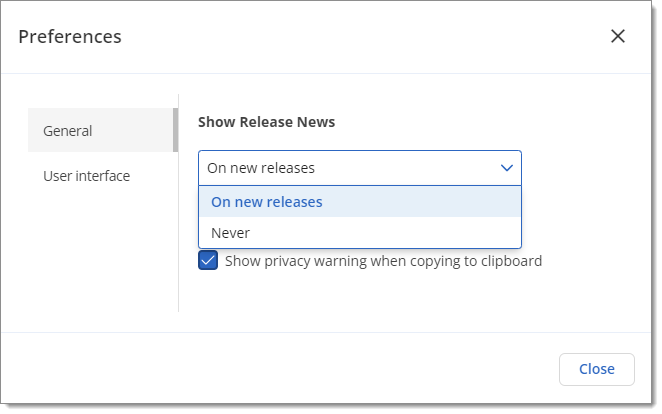Choose 'Never' from the release news list
Viewport: 662px width, 414px height.
(360, 233)
